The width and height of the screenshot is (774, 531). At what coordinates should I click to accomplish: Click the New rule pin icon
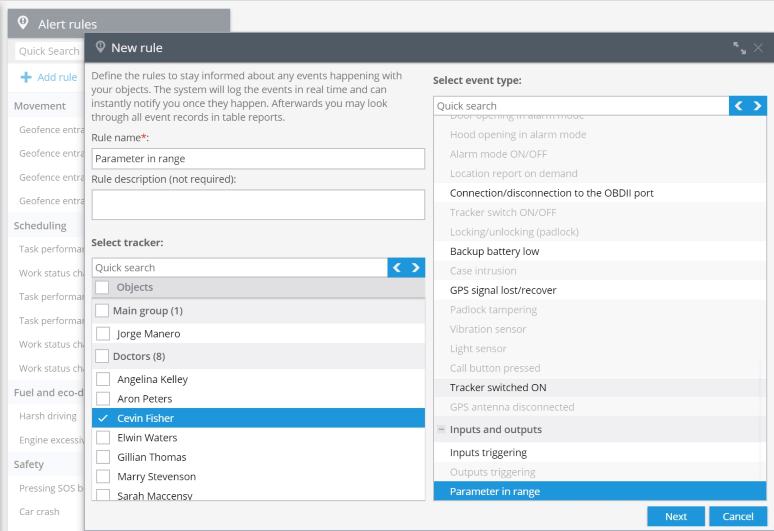[x=100, y=47]
